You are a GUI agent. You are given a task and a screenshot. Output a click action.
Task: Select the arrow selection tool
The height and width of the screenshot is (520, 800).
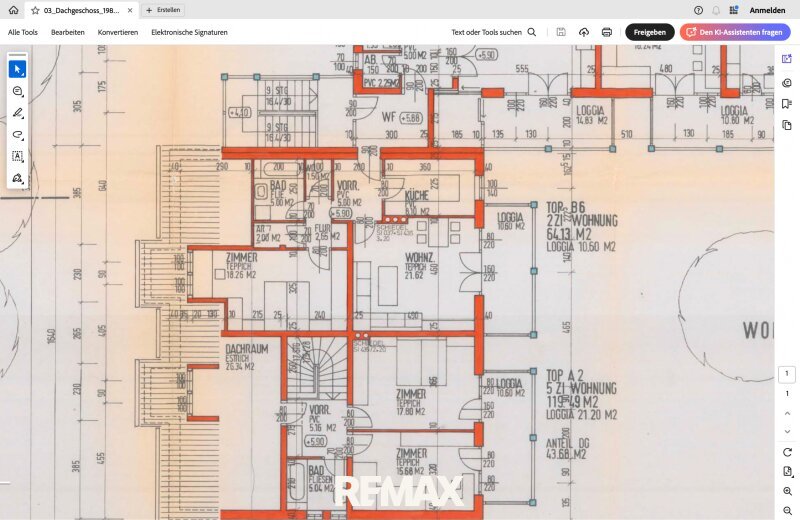tap(17, 69)
